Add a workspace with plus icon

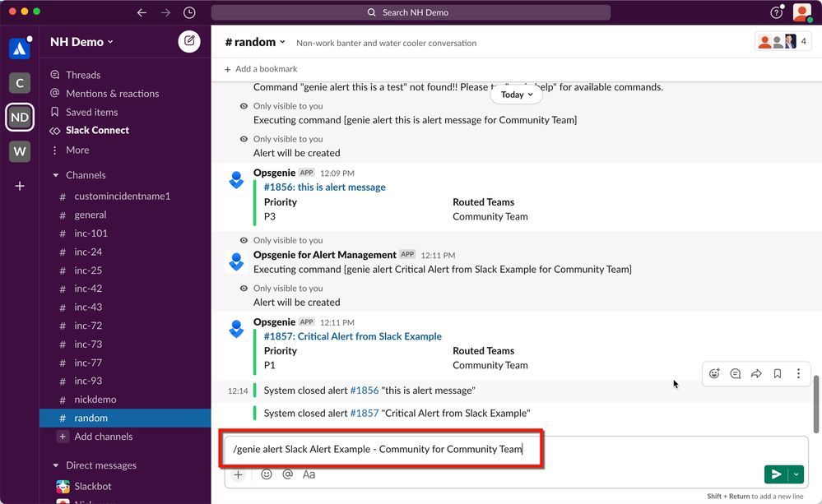(x=20, y=186)
